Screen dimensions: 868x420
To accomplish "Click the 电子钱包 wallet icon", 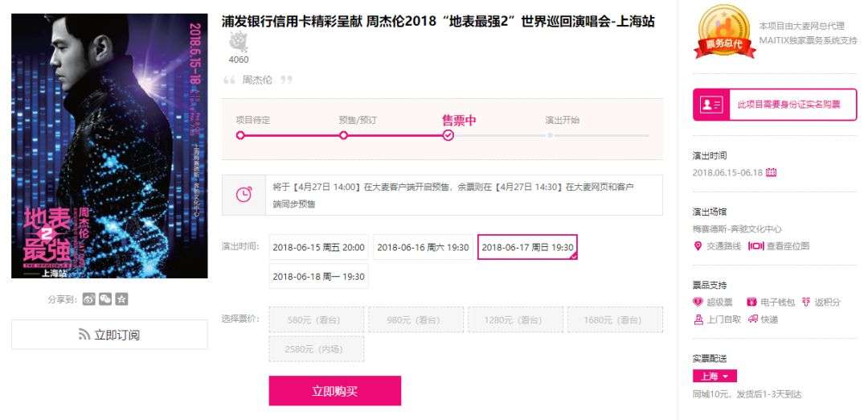I will (751, 302).
